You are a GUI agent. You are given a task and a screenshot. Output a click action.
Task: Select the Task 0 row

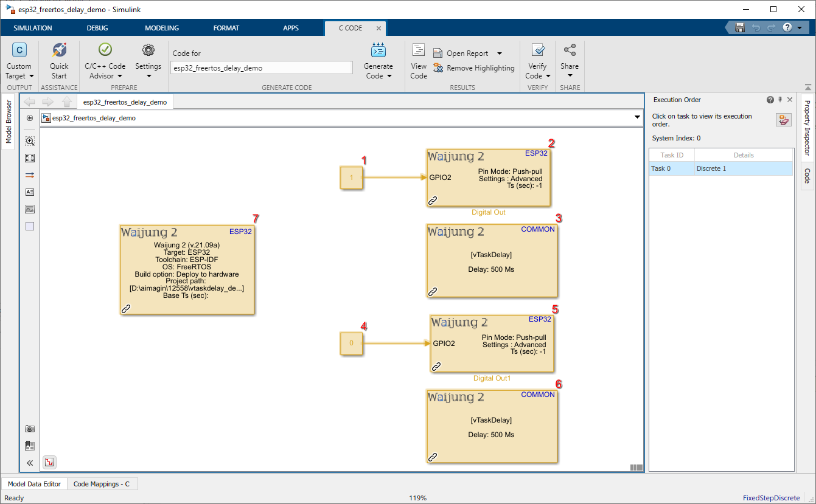[x=722, y=168]
